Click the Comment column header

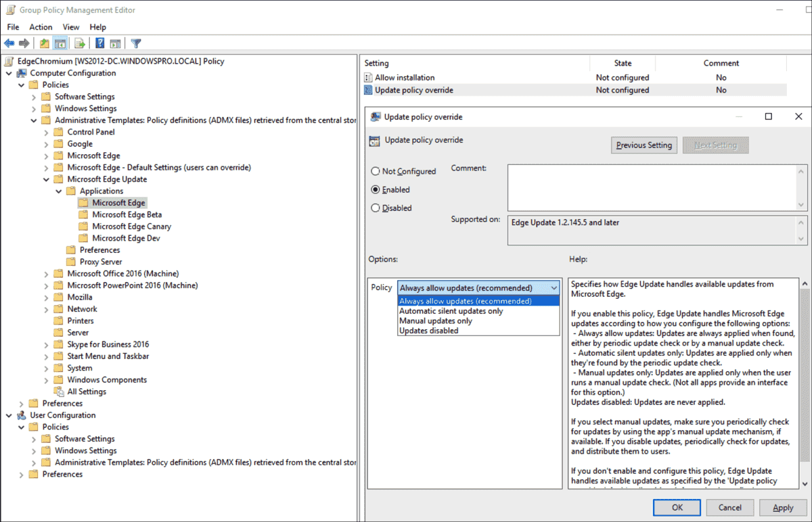point(721,63)
